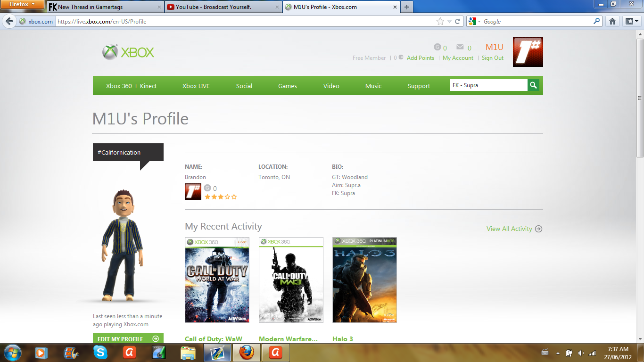Click the 'Toronto, ON' location text
The height and width of the screenshot is (362, 644).
pos(274,177)
